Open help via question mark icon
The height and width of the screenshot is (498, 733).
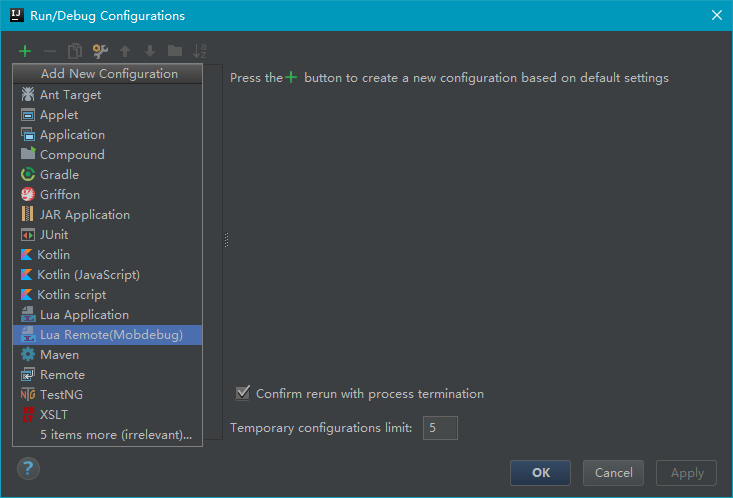(28, 469)
